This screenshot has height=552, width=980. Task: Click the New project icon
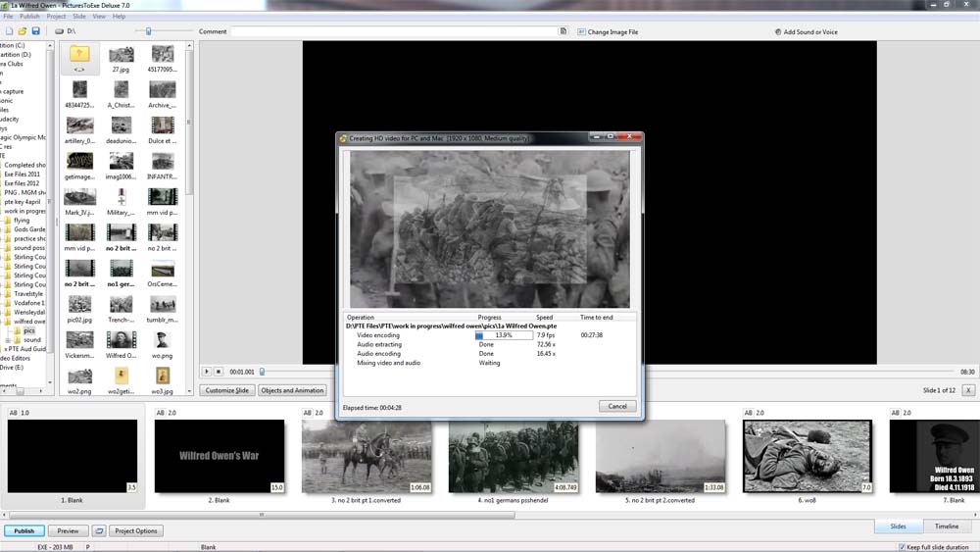(x=9, y=30)
